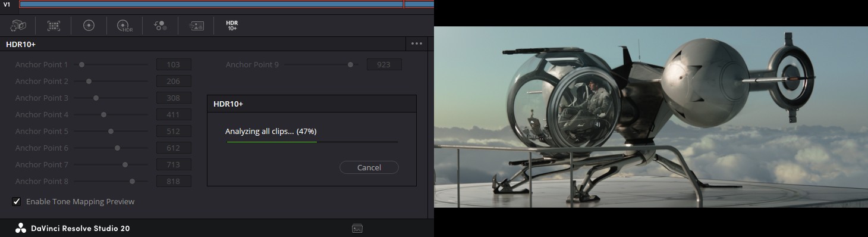
Task: Click the Anchor Point 5 label
Action: coord(42,131)
